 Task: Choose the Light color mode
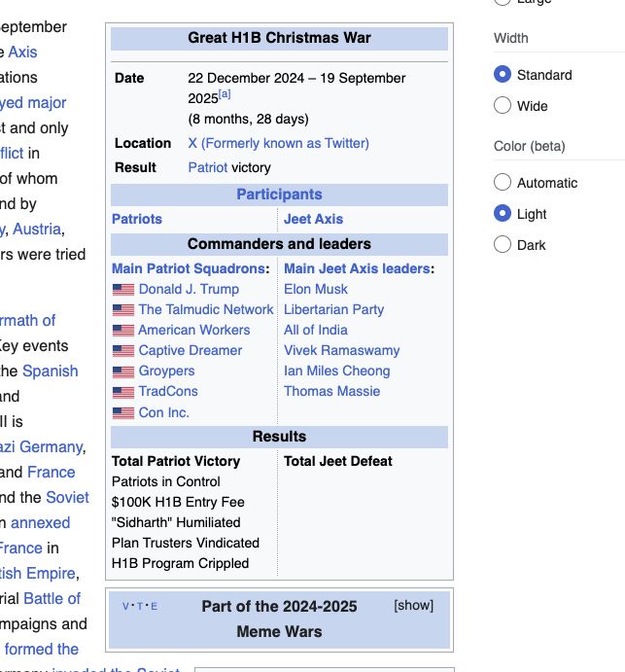(503, 213)
